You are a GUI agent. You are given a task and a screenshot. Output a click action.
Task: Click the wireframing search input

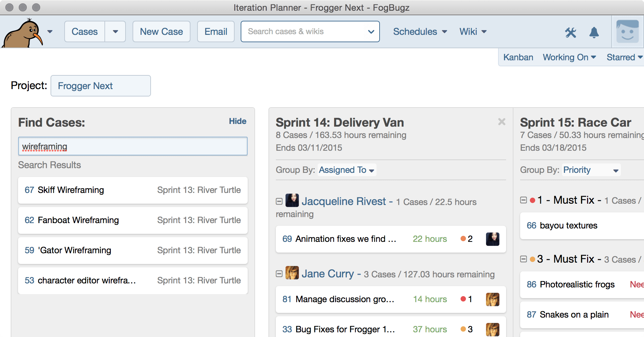[133, 146]
